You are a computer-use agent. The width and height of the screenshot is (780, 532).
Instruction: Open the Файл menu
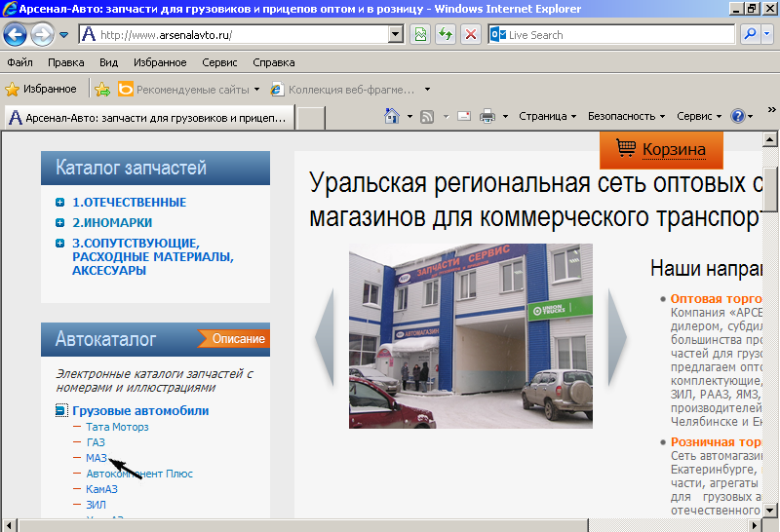pos(19,62)
